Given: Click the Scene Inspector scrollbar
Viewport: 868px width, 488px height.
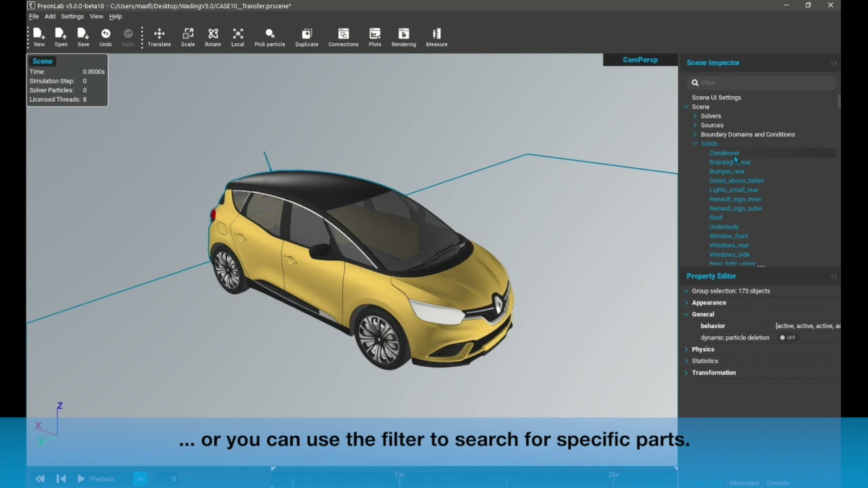Looking at the screenshot, I should [x=839, y=101].
